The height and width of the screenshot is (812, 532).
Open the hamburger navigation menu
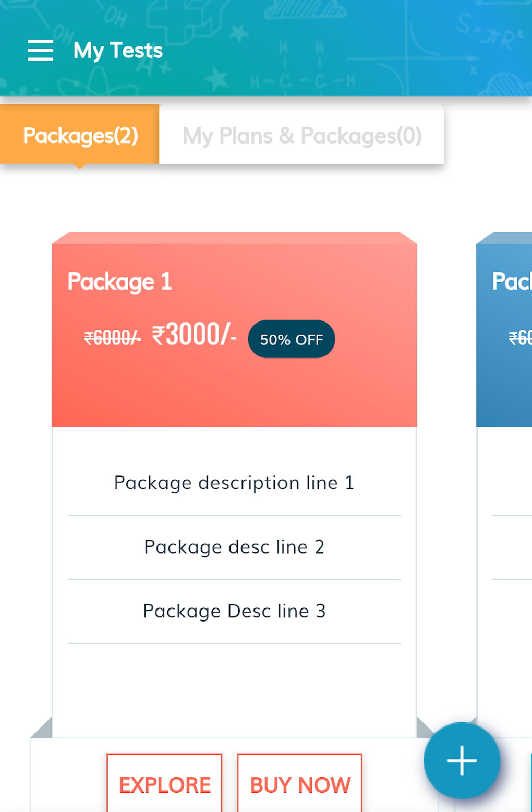pos(41,51)
